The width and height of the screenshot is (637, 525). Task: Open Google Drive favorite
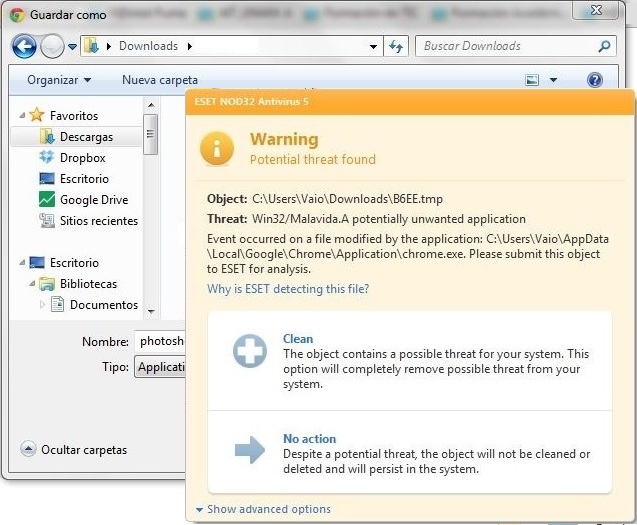(94, 200)
